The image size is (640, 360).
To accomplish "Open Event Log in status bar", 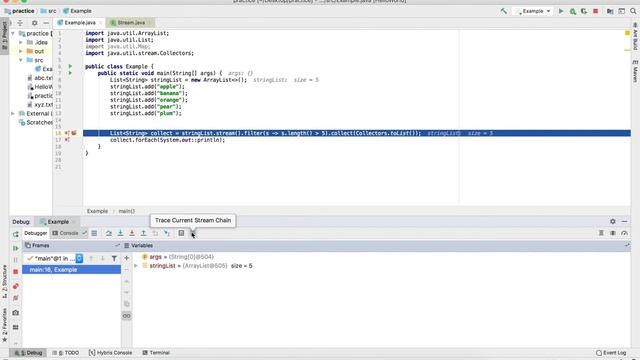I will click(x=611, y=353).
